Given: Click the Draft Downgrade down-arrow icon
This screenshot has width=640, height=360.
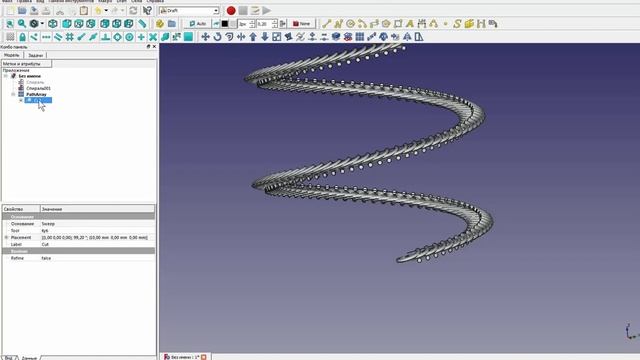Looking at the screenshot, I should coord(265,37).
